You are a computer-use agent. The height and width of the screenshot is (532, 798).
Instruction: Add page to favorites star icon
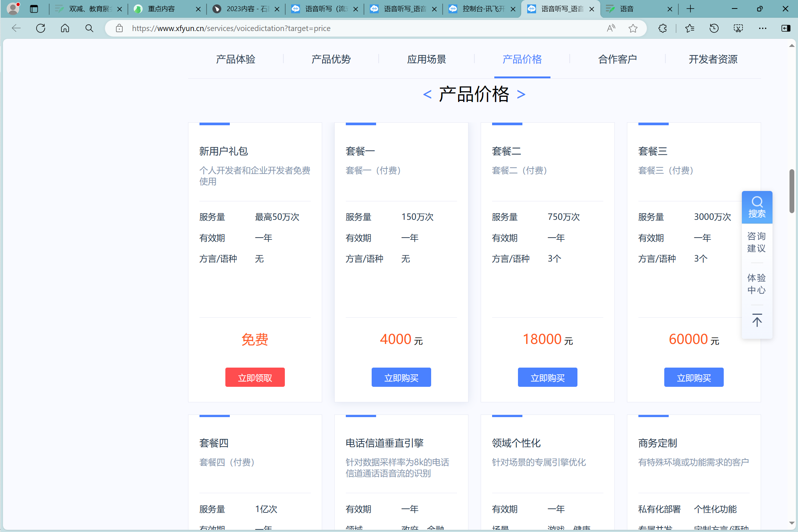click(633, 28)
